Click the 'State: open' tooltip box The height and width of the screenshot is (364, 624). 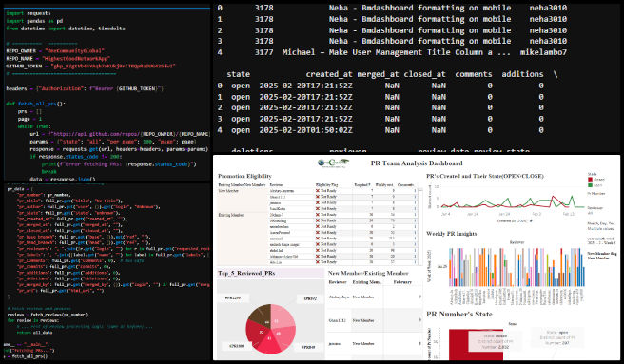click(557, 337)
